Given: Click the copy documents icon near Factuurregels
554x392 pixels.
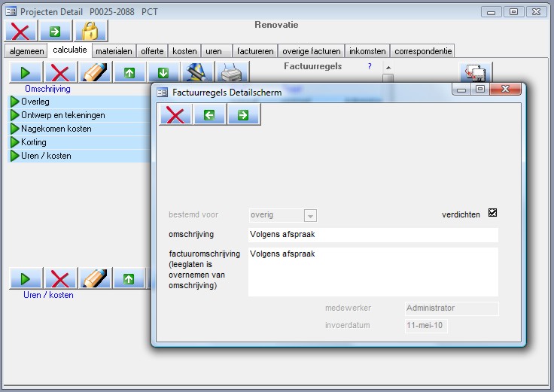Looking at the screenshot, I should pyautogui.click(x=475, y=72).
